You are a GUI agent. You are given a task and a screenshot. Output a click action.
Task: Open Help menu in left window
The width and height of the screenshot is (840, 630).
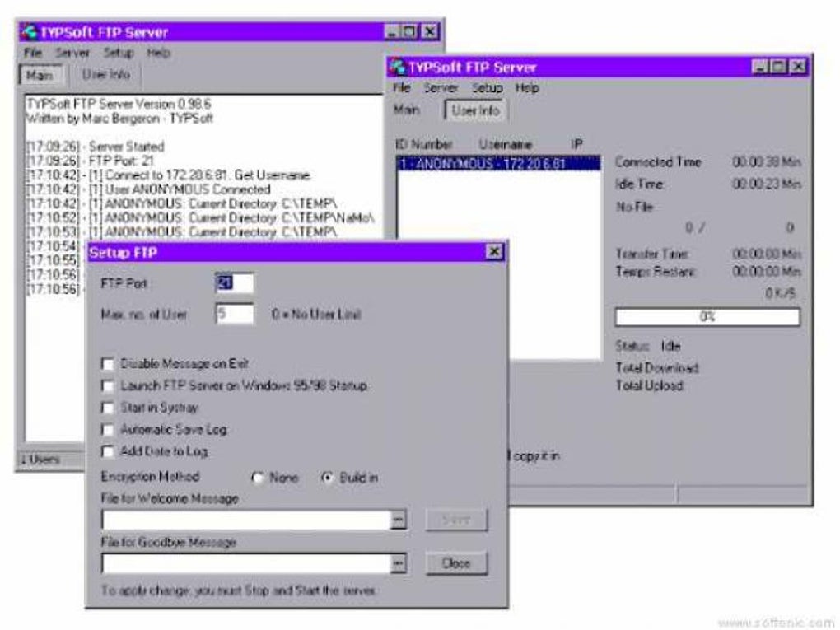point(159,53)
